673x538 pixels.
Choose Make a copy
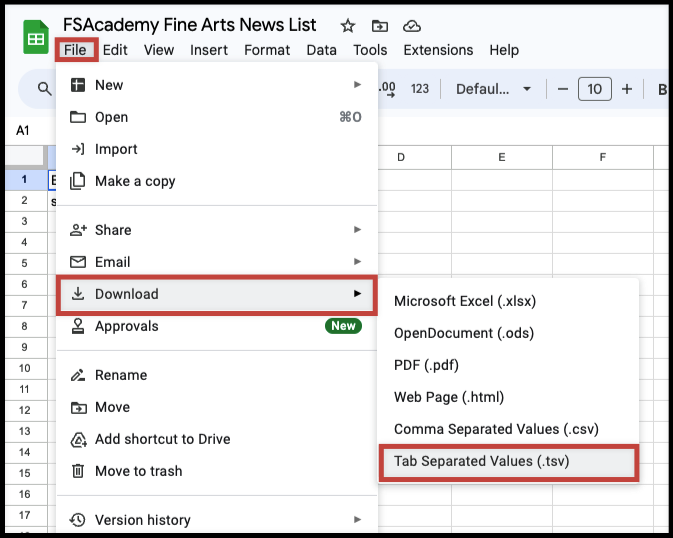[217, 181]
